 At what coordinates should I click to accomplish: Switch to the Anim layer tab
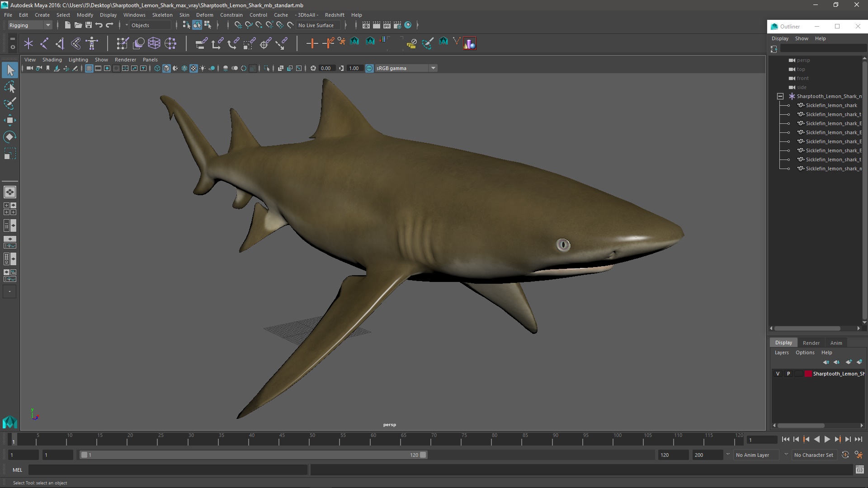[x=836, y=343]
